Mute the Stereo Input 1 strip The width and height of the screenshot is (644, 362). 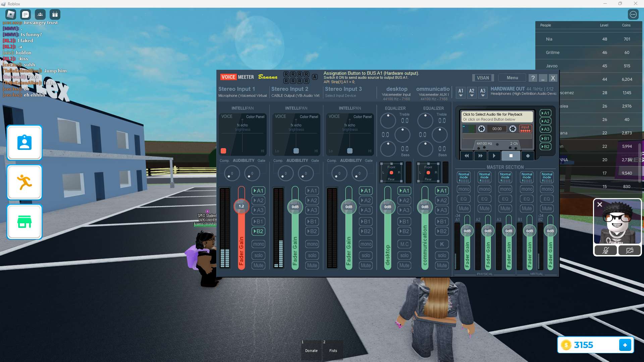point(259,265)
